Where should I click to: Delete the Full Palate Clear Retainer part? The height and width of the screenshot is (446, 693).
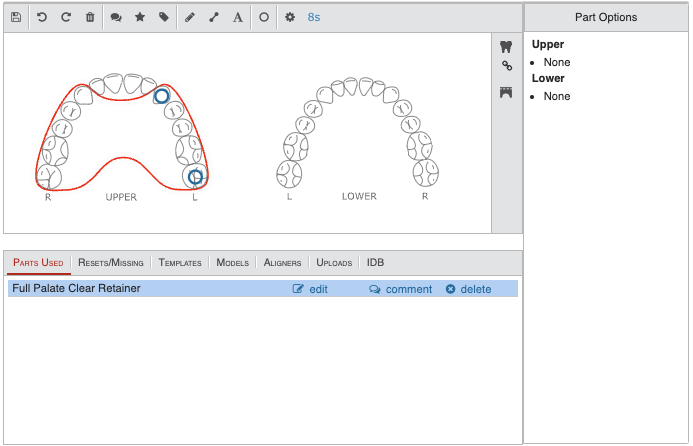click(x=468, y=289)
